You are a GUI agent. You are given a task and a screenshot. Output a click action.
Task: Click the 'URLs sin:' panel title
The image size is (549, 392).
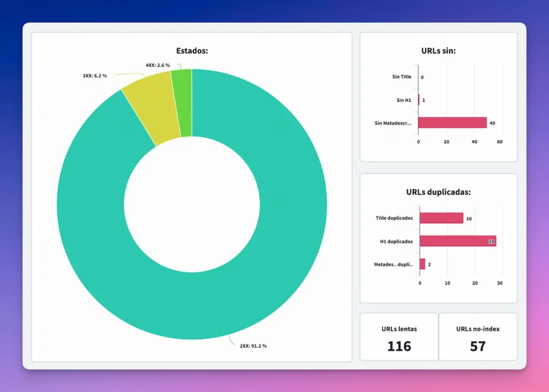438,50
